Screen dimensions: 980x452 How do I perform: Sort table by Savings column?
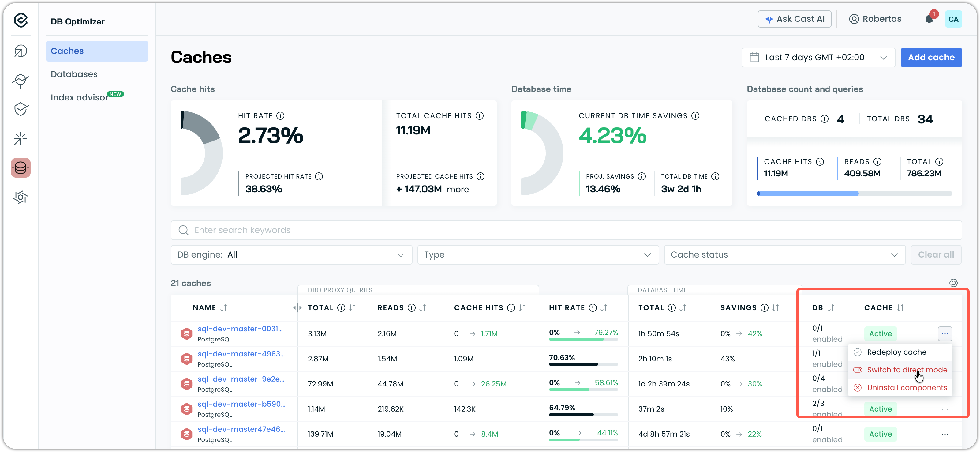coord(775,308)
